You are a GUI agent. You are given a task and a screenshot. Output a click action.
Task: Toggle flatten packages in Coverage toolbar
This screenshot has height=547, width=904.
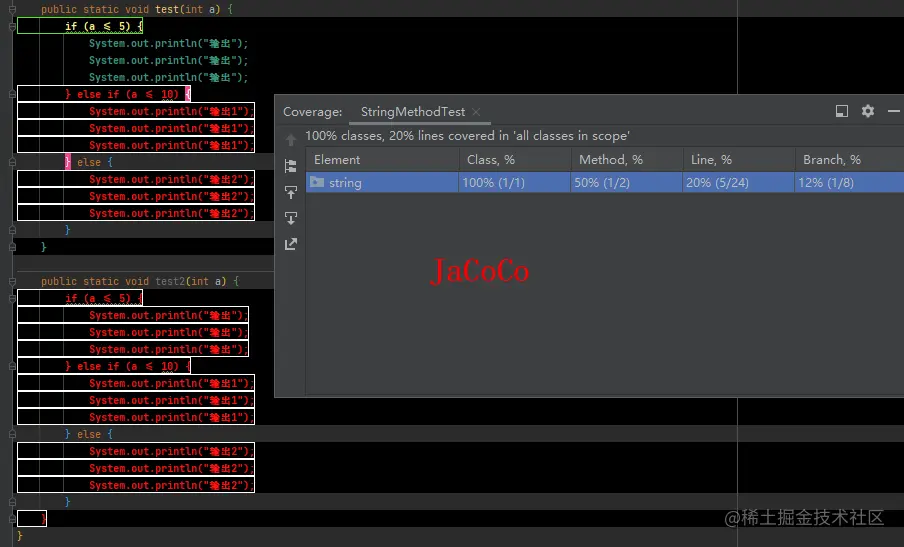[x=291, y=166]
